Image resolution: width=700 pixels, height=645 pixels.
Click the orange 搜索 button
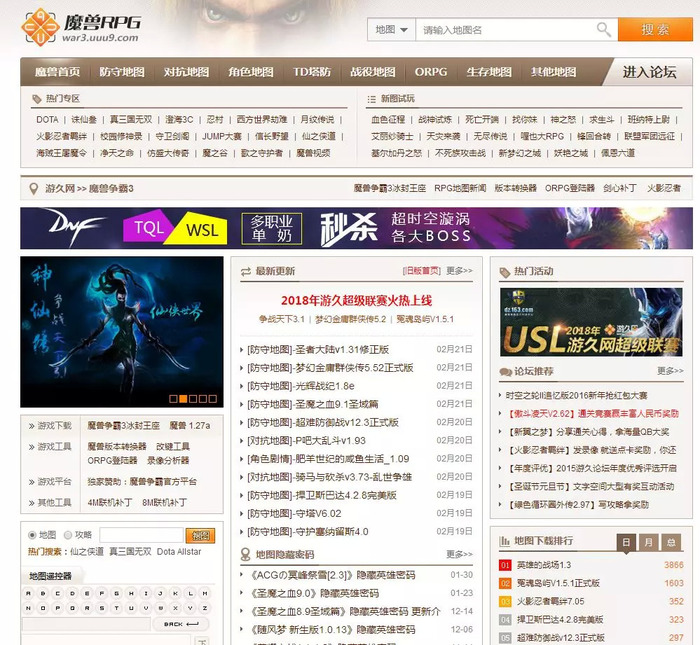655,29
